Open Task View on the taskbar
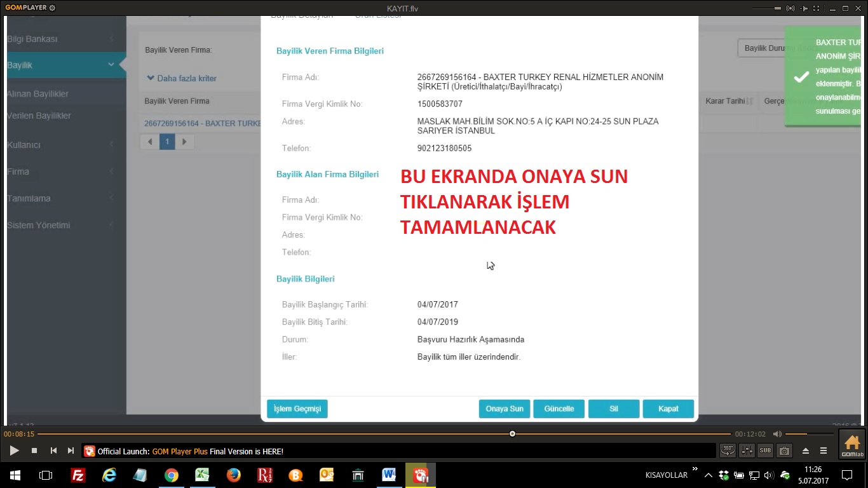The width and height of the screenshot is (868, 488). 46,475
